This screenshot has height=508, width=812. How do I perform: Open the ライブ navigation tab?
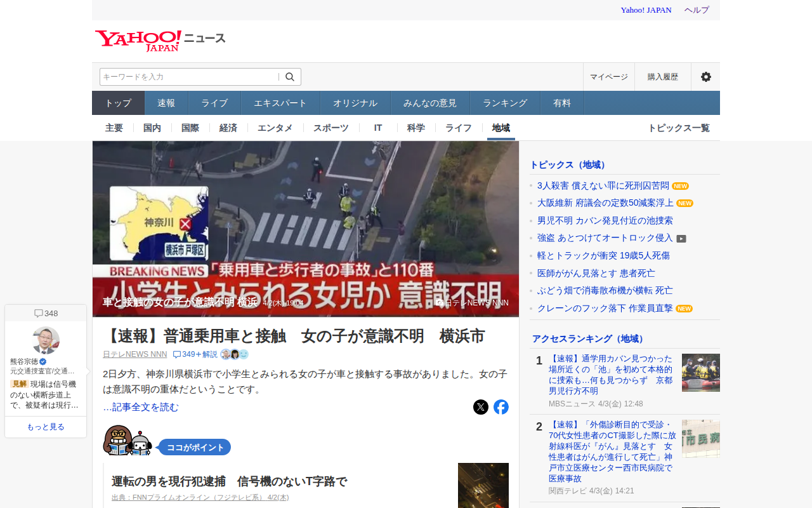point(214,103)
